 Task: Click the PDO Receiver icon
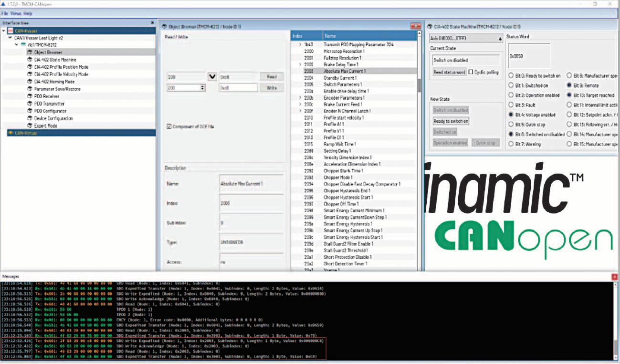(30, 96)
